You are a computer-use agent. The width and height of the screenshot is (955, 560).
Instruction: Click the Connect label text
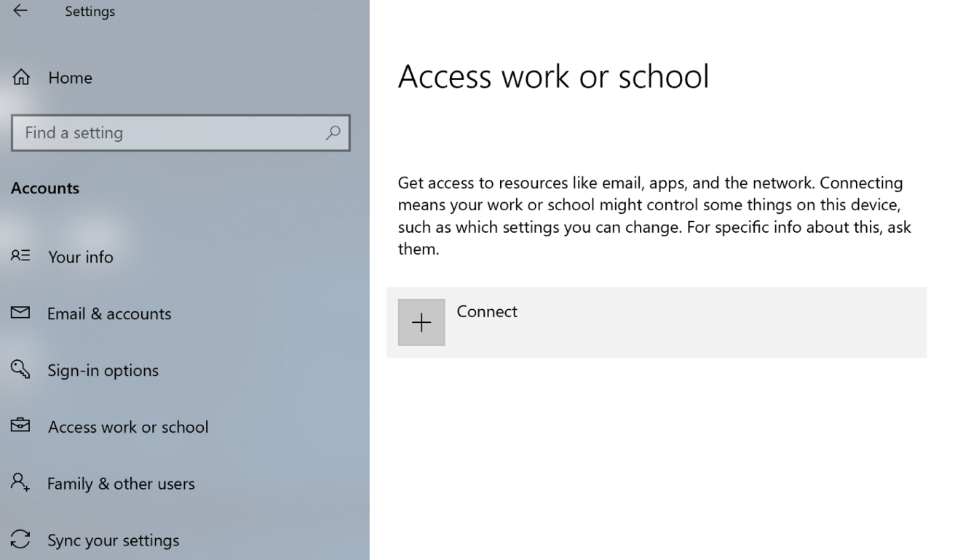(x=486, y=311)
